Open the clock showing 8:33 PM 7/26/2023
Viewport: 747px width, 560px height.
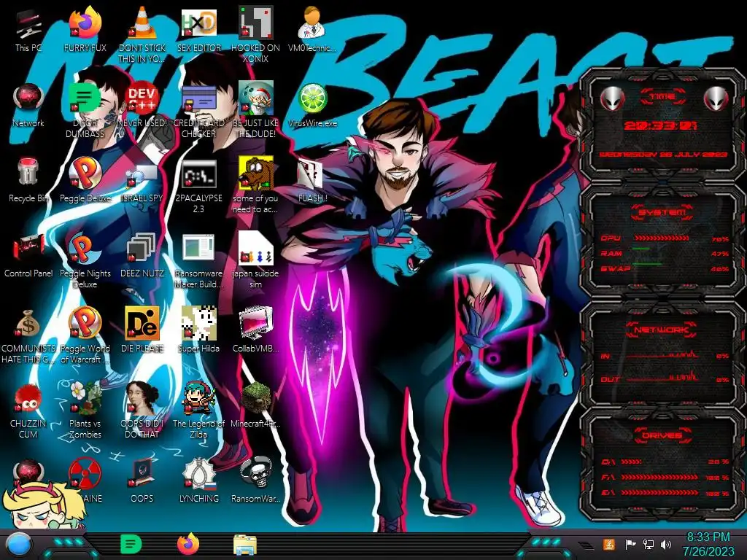[x=708, y=544]
